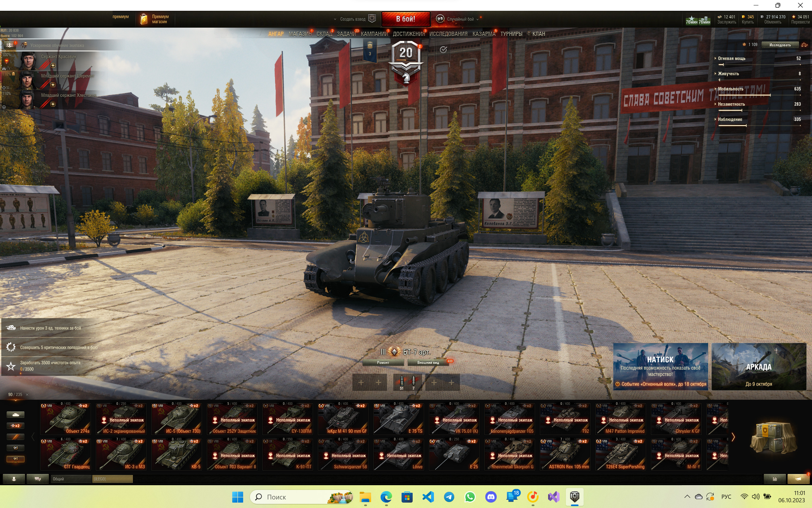
Task: Open Telegram from the Windows taskbar
Action: (449, 497)
